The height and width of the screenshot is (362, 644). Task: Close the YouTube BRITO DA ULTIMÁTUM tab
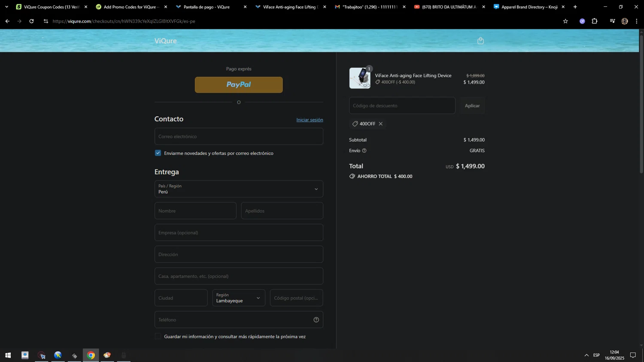(x=483, y=7)
